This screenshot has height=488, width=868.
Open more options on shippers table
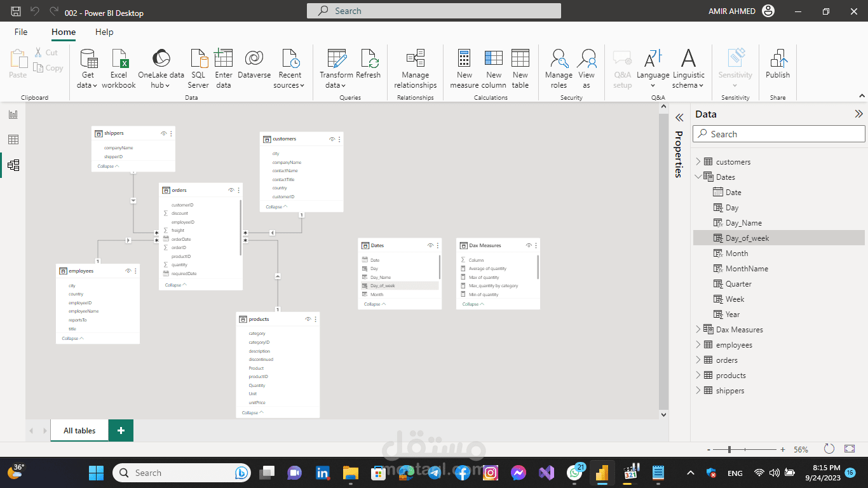171,133
